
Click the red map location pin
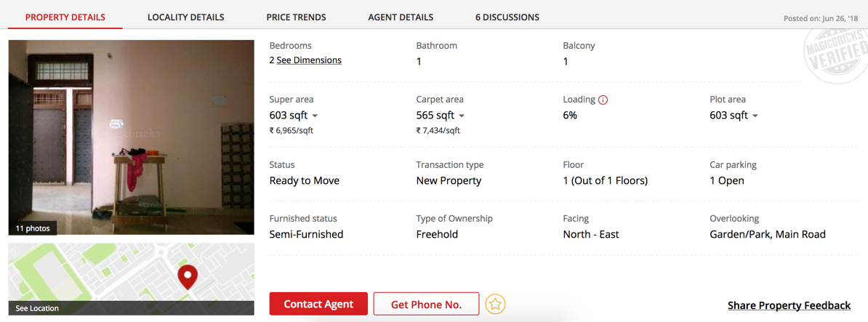coord(188,276)
